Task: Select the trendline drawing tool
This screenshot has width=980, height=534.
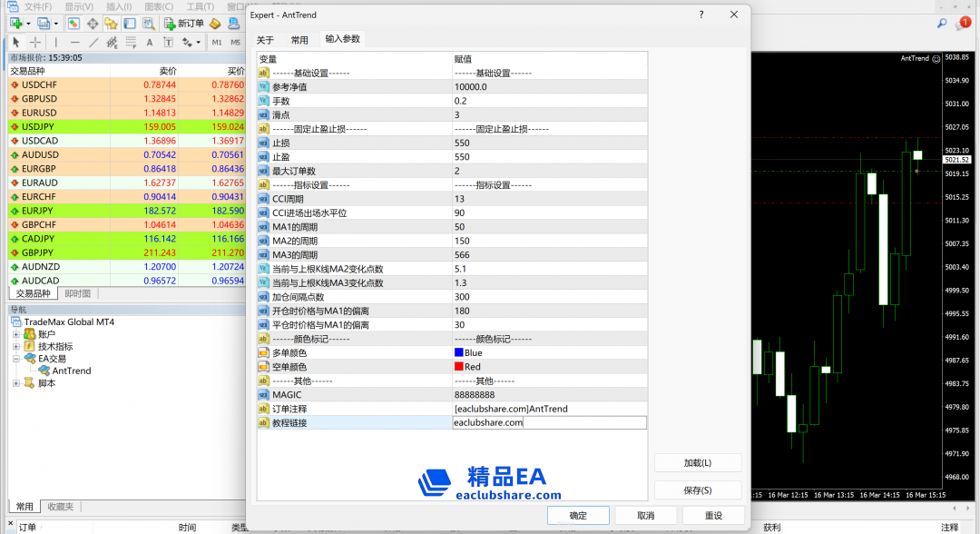Action: (x=93, y=42)
